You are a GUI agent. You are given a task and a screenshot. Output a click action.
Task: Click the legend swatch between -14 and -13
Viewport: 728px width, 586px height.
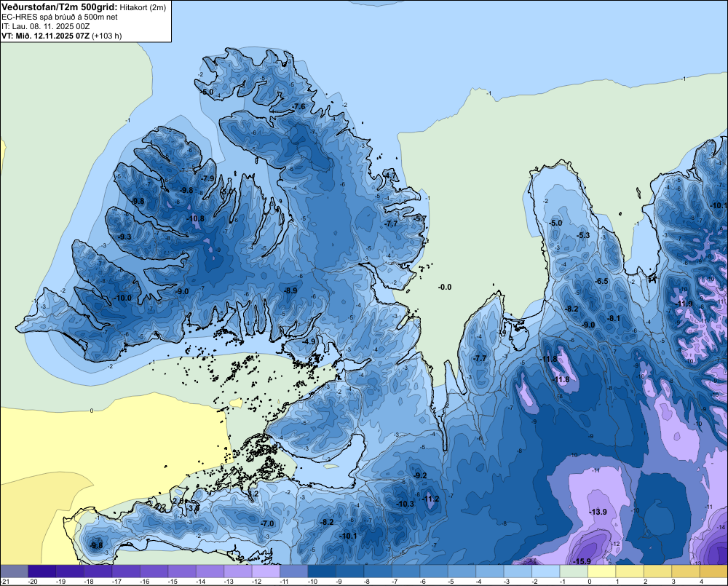210,571
